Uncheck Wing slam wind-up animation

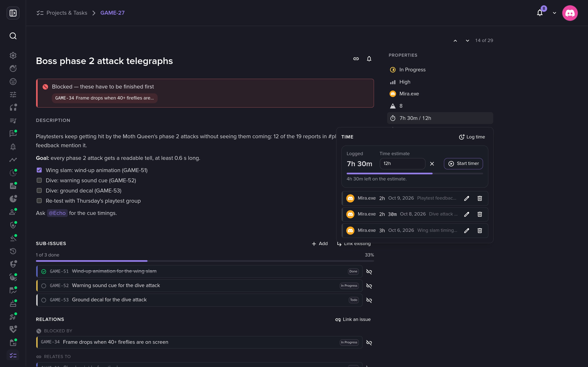pos(39,170)
